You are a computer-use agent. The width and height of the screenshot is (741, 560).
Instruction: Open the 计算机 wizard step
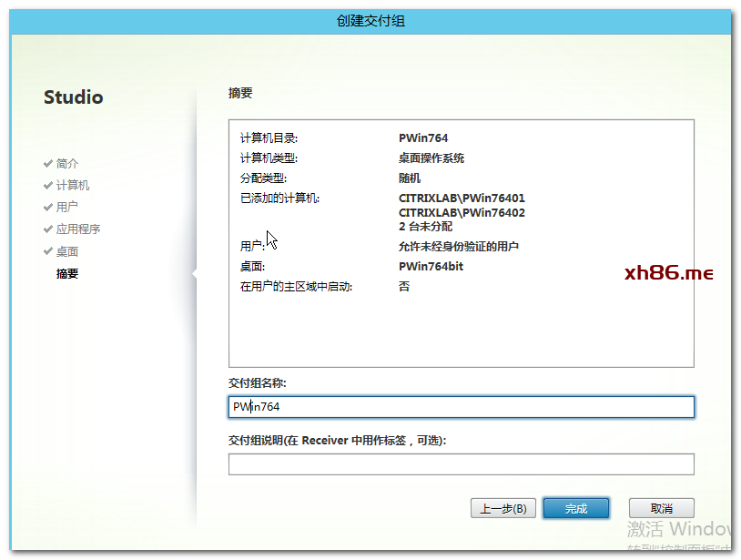[x=73, y=186]
